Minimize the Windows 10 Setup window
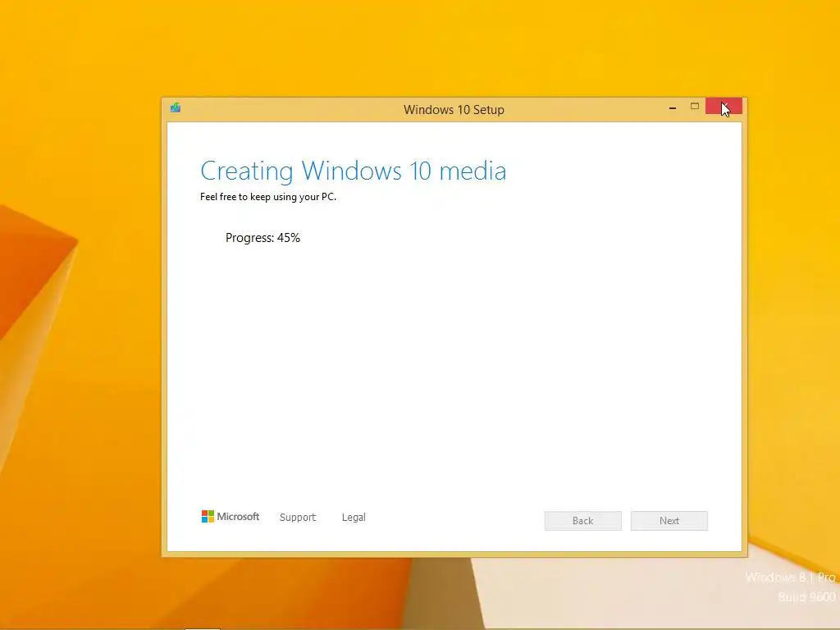Viewport: 840px width, 630px height. tap(673, 107)
